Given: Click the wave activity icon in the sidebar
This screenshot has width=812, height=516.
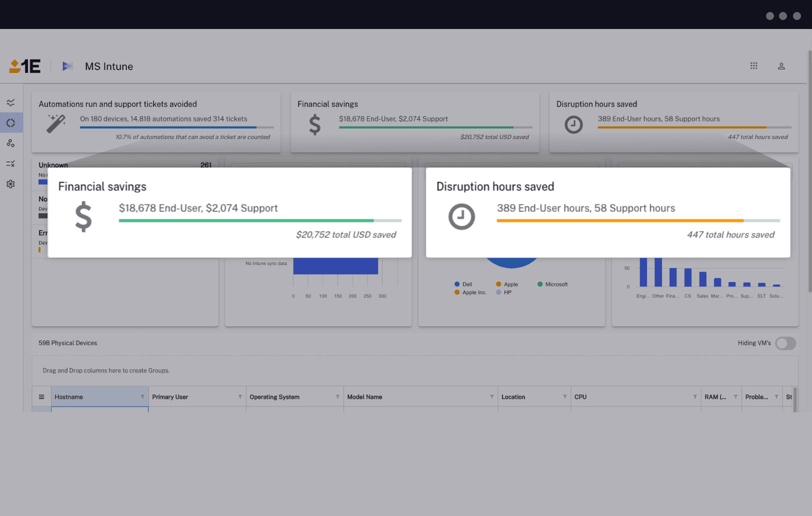Looking at the screenshot, I should click(x=10, y=102).
